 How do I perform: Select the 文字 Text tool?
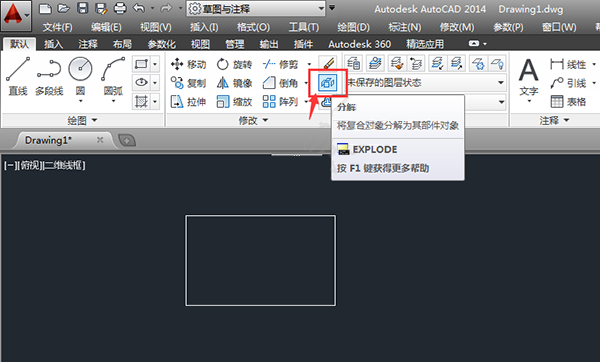pos(529,79)
